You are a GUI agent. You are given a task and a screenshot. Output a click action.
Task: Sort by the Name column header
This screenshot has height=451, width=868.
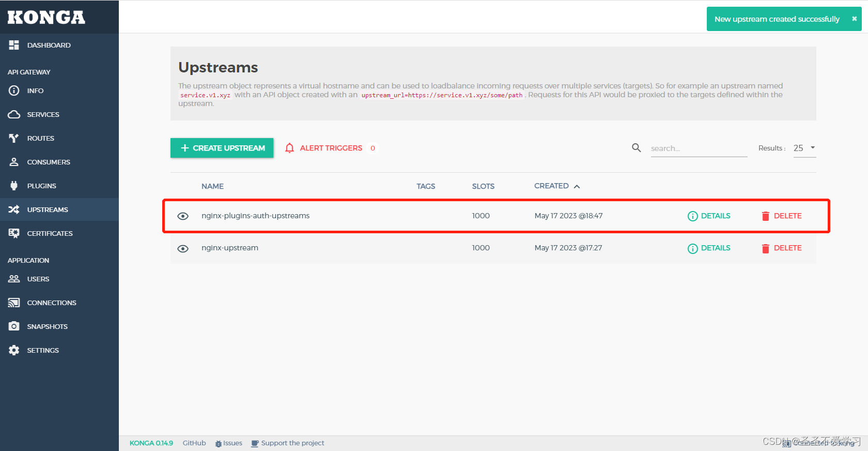tap(212, 186)
